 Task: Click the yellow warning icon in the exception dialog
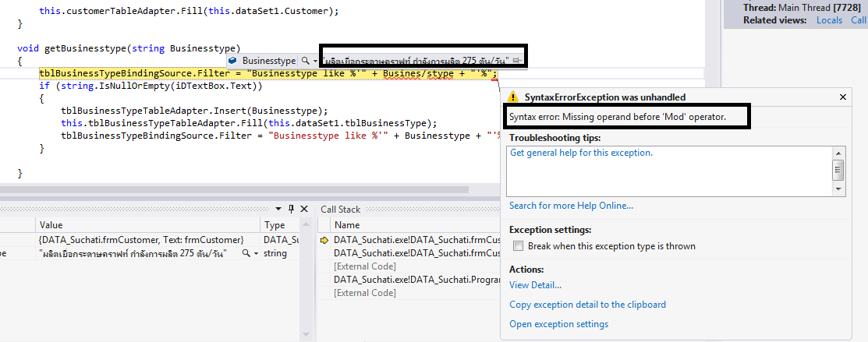pyautogui.click(x=513, y=97)
